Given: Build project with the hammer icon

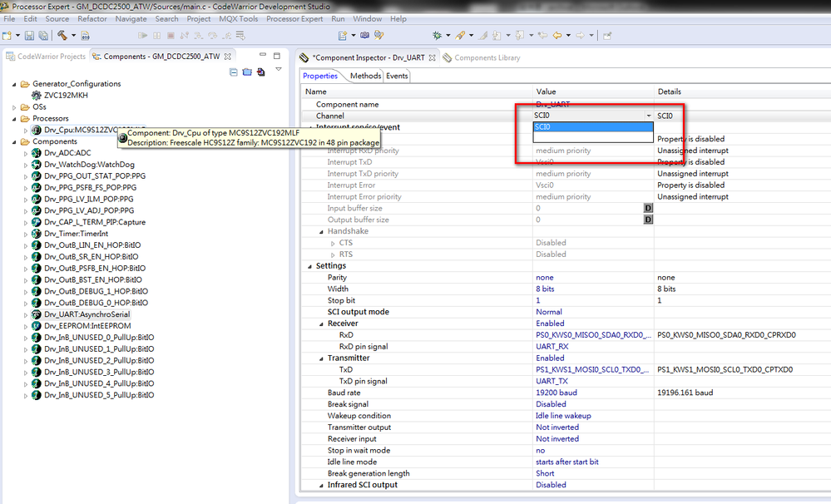Looking at the screenshot, I should pos(62,36).
